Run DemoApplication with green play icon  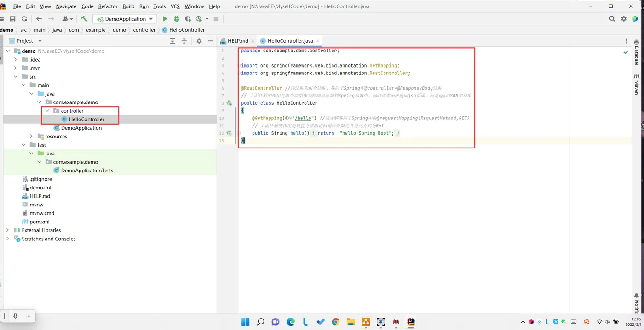(x=165, y=19)
